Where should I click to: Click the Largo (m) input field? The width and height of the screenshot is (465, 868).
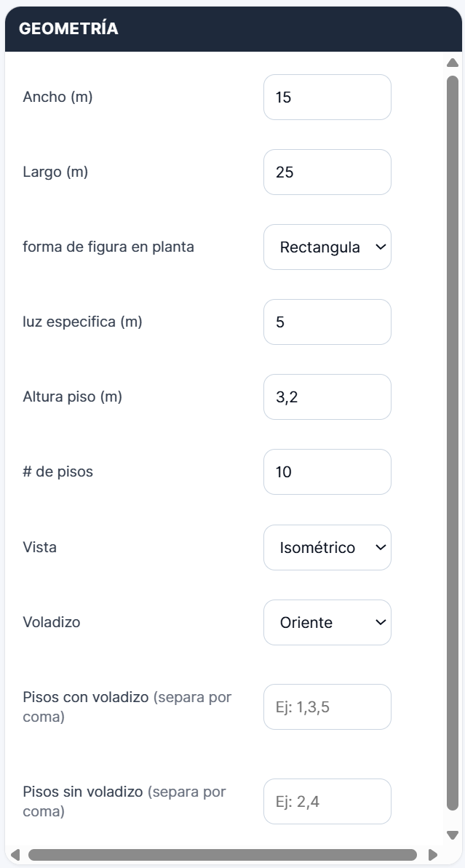point(327,172)
